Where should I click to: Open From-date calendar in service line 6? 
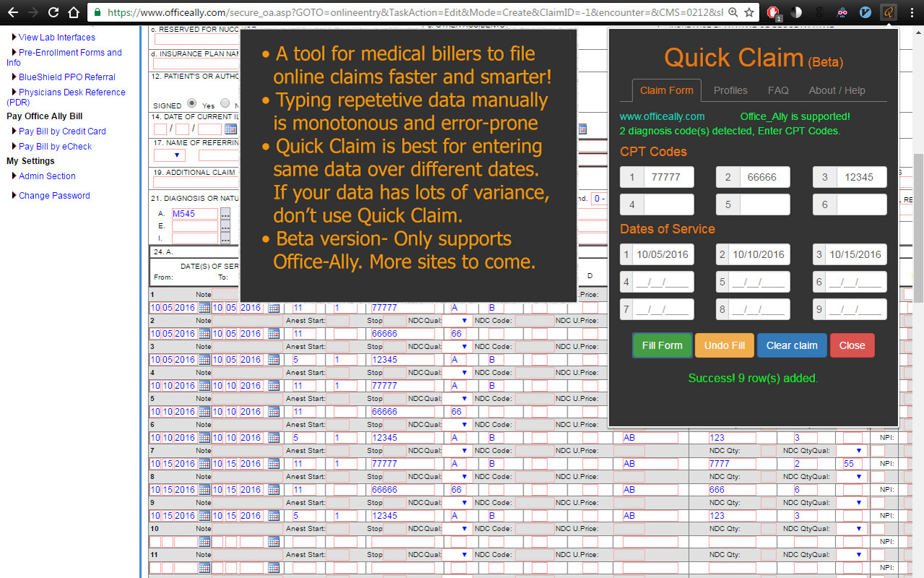pyautogui.click(x=204, y=438)
